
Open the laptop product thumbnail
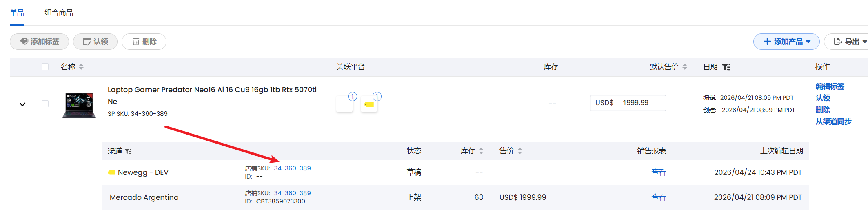coord(79,105)
